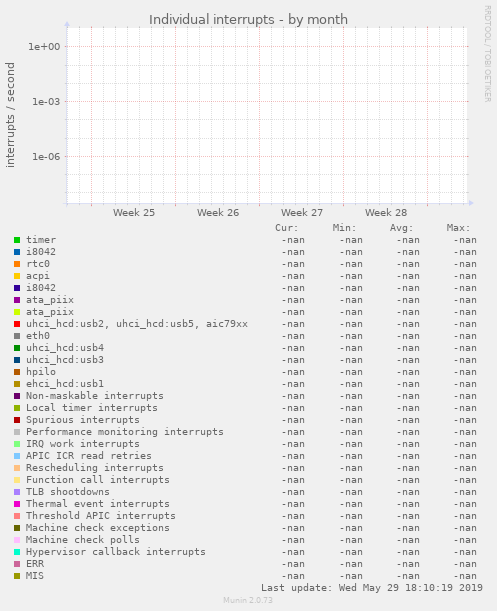
Task: Click the ehci_hcd:usb1 legend label
Action: 65,384
